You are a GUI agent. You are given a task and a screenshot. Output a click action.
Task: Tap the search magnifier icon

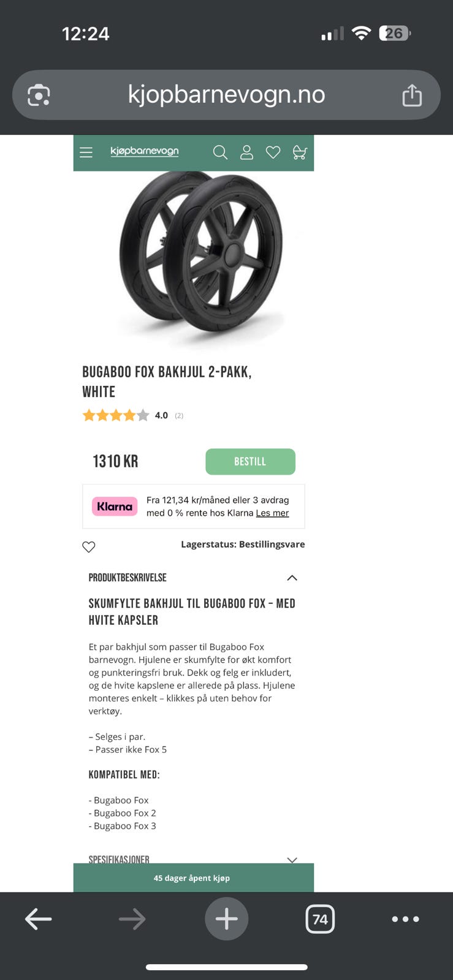pos(220,153)
